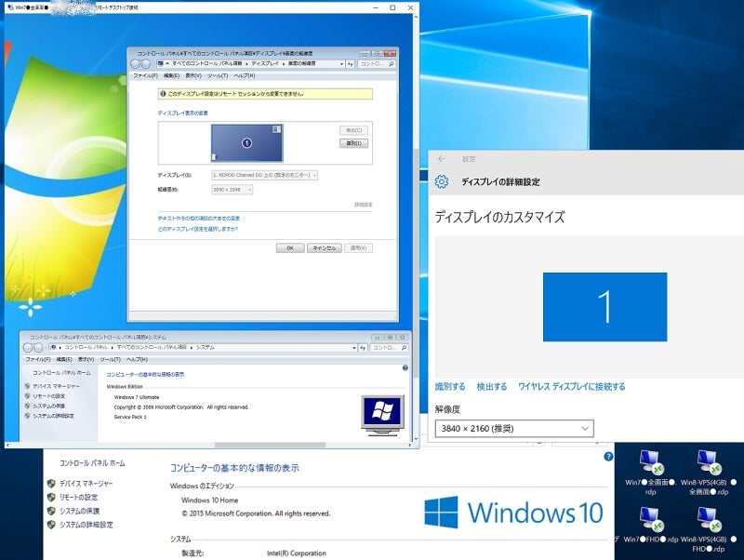
Task: Open ファイル(F) menu in Win7 resolution window
Action: pyautogui.click(x=145, y=76)
